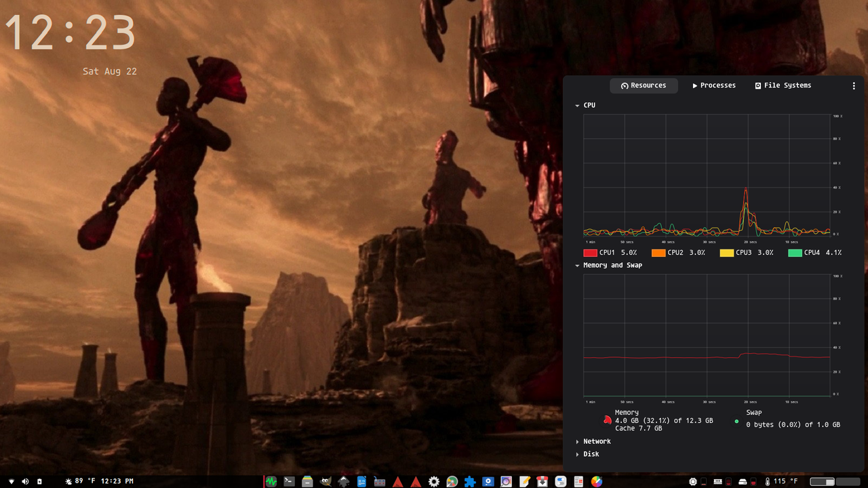868x488 pixels.
Task: Pick the green CPU4 color swatch
Action: click(795, 253)
